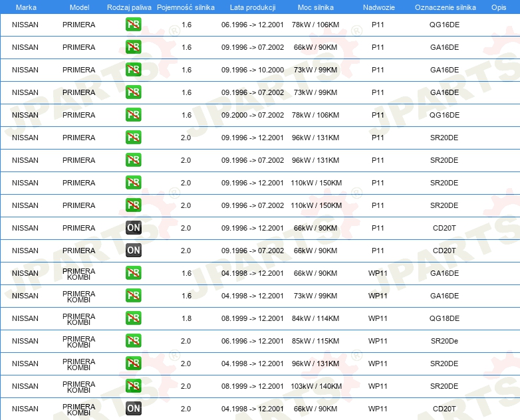Click 73kW / 99KM in row ending 10.2000
Screen dimensions: 520x420
pyautogui.click(x=315, y=70)
